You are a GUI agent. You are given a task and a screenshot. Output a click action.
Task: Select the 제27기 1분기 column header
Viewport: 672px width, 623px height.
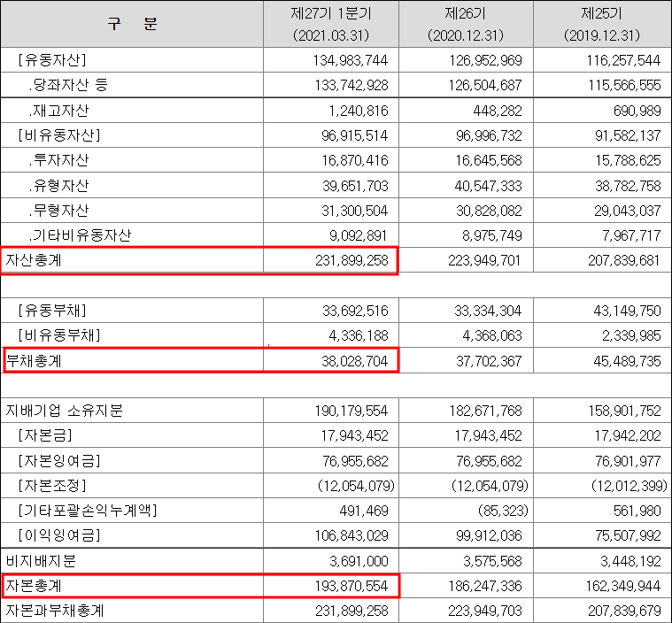pos(331,24)
